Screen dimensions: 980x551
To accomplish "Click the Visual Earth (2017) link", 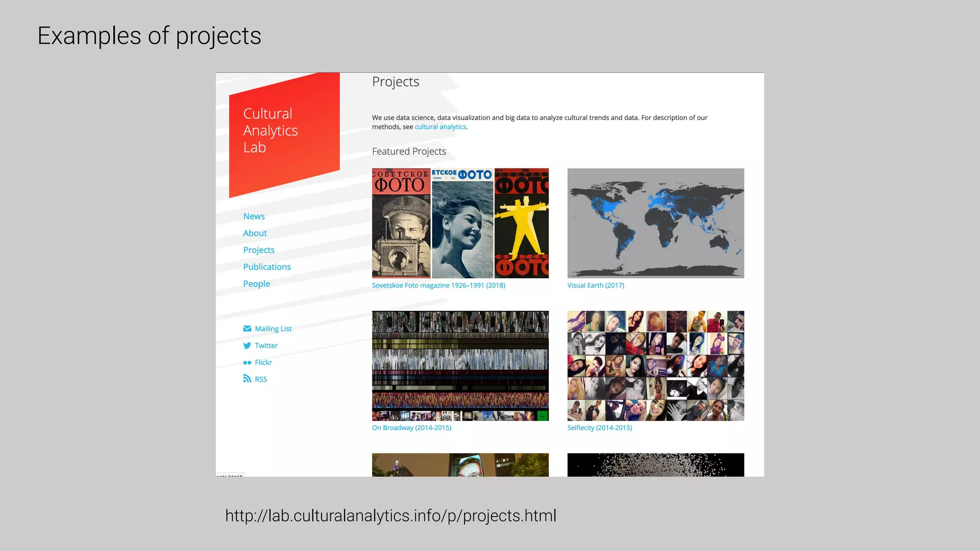I will (x=595, y=286).
